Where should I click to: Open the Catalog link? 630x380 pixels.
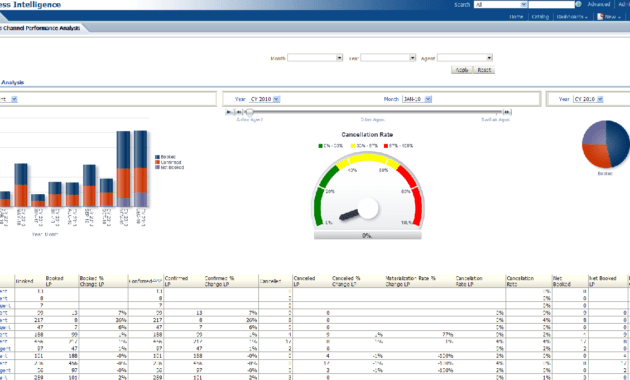coord(540,17)
